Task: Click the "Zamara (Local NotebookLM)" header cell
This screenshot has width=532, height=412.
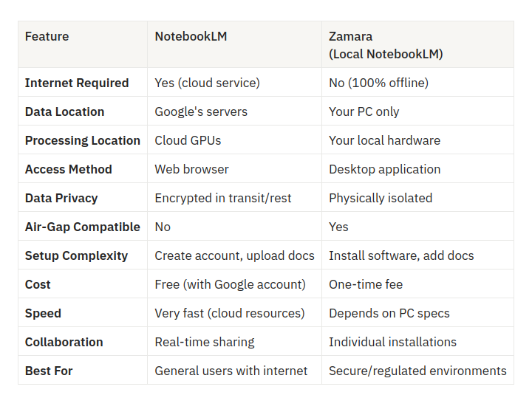Action: pyautogui.click(x=386, y=45)
